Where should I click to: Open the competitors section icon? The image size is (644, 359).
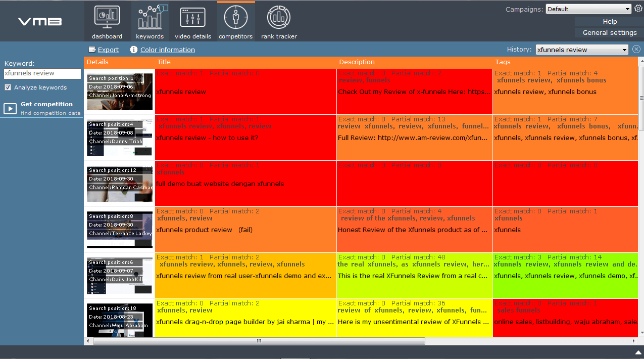coord(235,18)
